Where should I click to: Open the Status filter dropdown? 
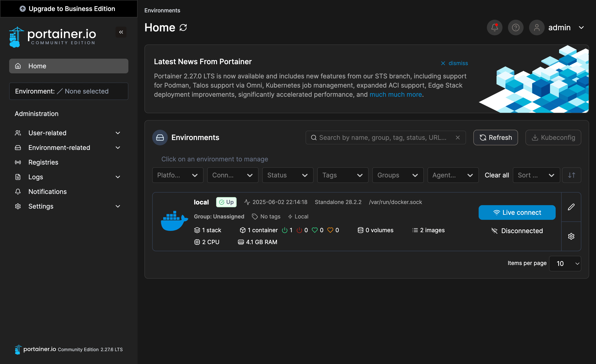point(288,175)
